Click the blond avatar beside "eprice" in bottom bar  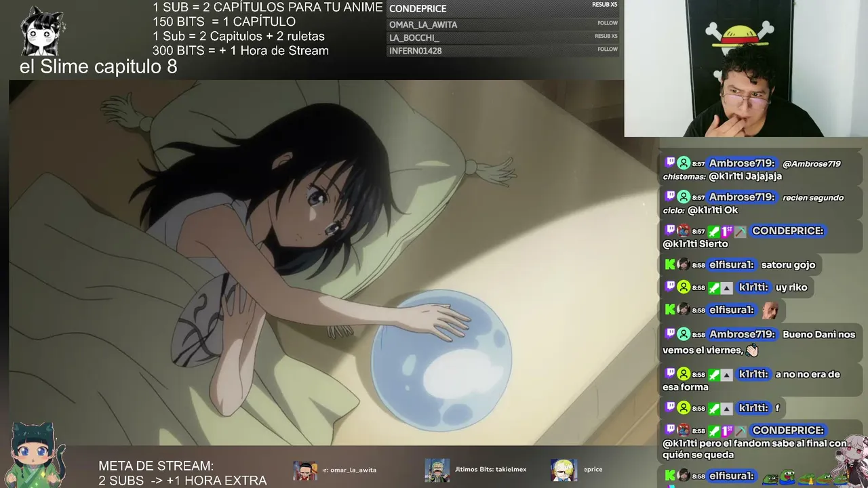click(564, 470)
